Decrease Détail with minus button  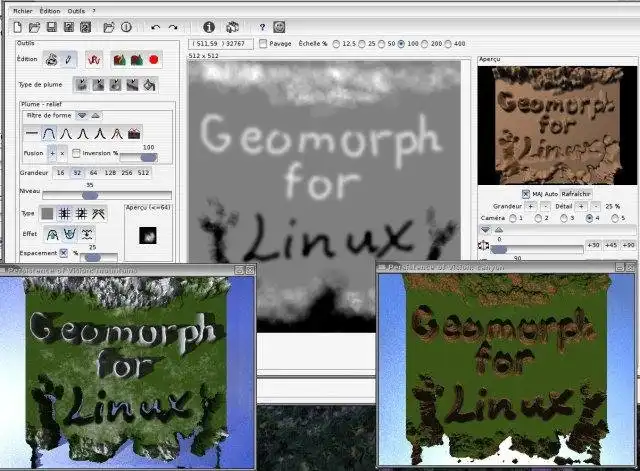coord(596,207)
